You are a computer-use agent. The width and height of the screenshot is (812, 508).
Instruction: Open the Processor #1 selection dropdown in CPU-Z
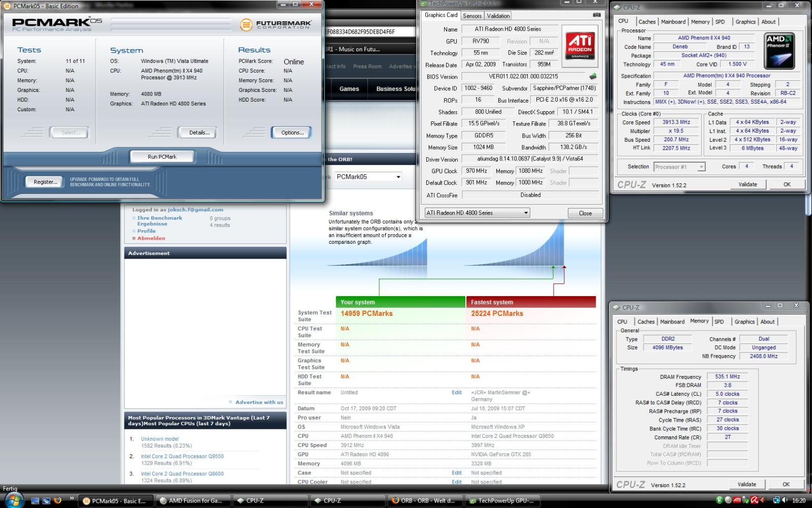pyautogui.click(x=679, y=167)
